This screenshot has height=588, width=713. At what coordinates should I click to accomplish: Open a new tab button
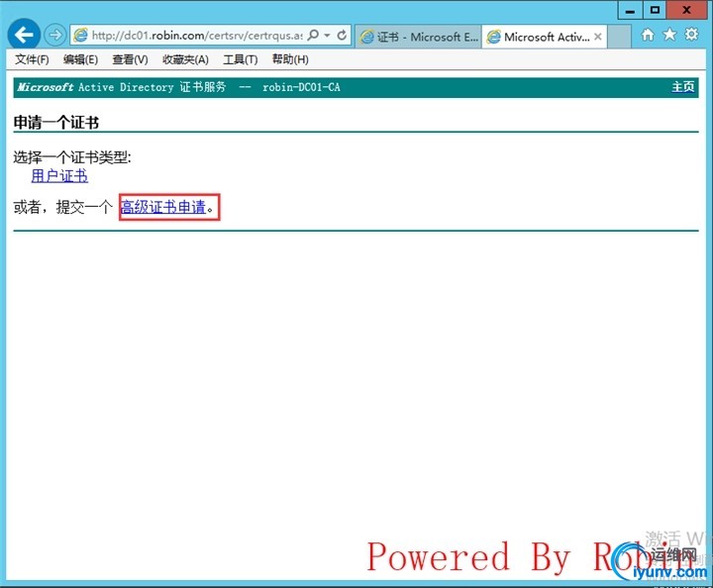619,37
